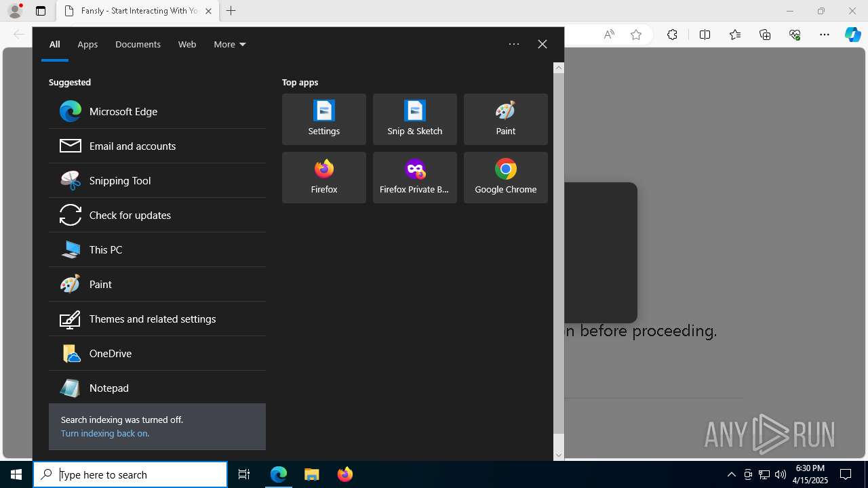Open a new Edge tab
Image resolution: width=868 pixels, height=488 pixels.
pyautogui.click(x=231, y=11)
